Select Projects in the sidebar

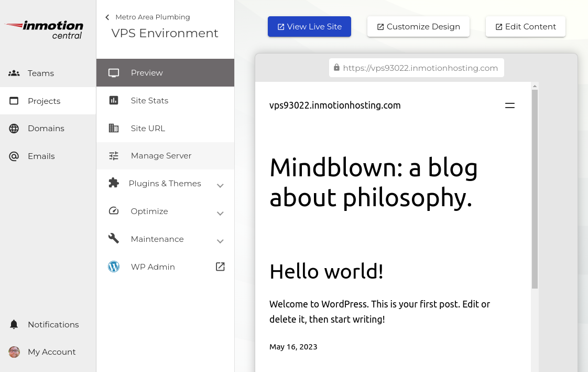(x=44, y=101)
